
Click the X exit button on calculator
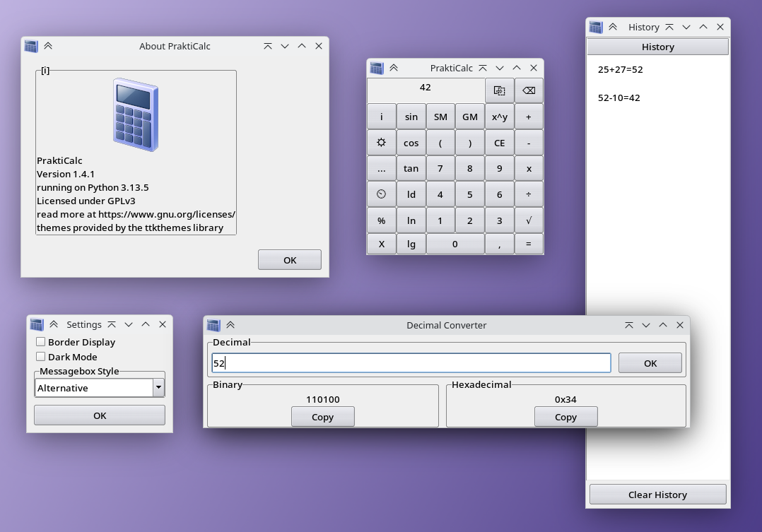coord(381,243)
